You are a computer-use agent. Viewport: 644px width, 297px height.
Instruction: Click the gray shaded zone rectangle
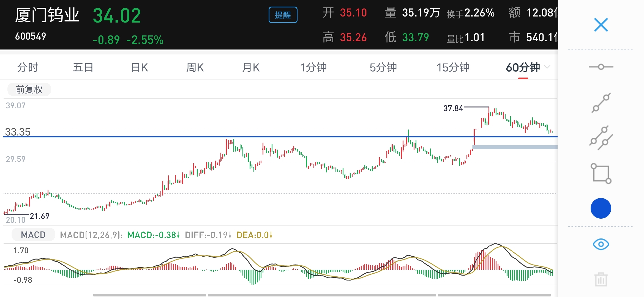[x=515, y=147]
